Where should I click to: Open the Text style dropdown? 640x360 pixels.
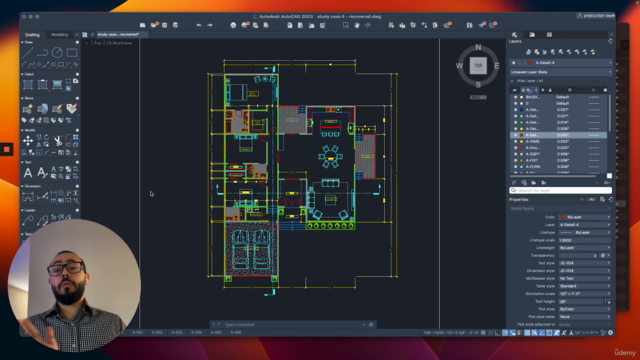click(x=584, y=263)
